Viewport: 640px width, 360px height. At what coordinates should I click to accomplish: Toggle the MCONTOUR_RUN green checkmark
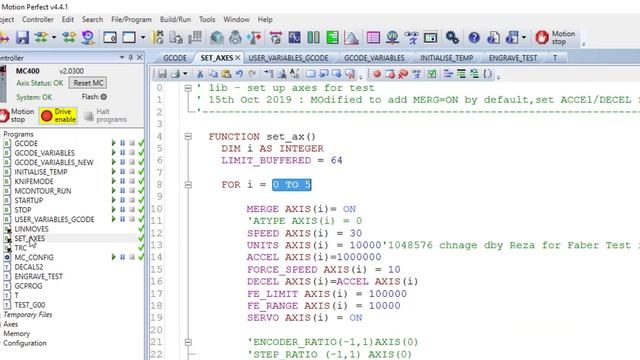click(x=141, y=191)
